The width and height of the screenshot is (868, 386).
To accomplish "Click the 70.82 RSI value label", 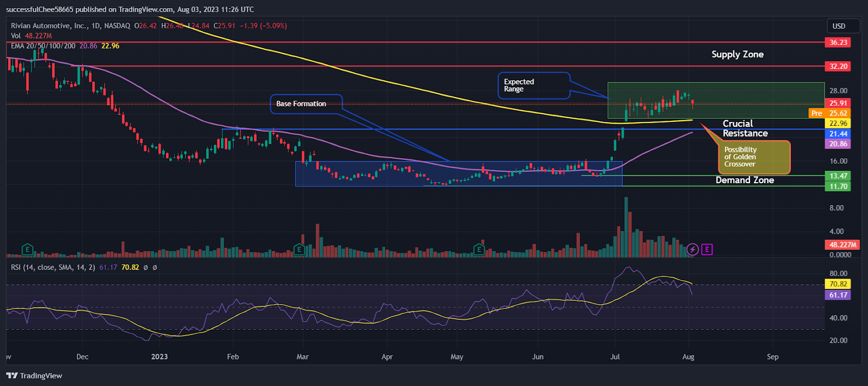I will click(838, 284).
